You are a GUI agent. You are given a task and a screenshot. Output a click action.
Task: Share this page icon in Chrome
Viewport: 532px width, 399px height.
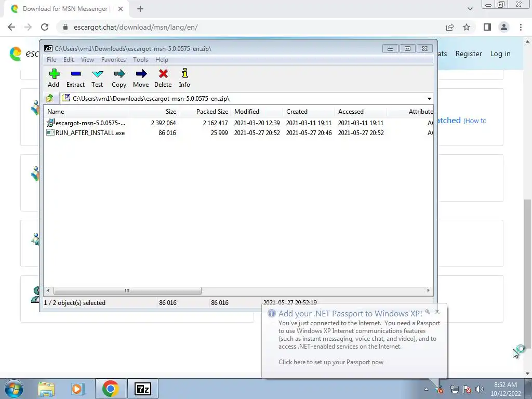point(450,27)
